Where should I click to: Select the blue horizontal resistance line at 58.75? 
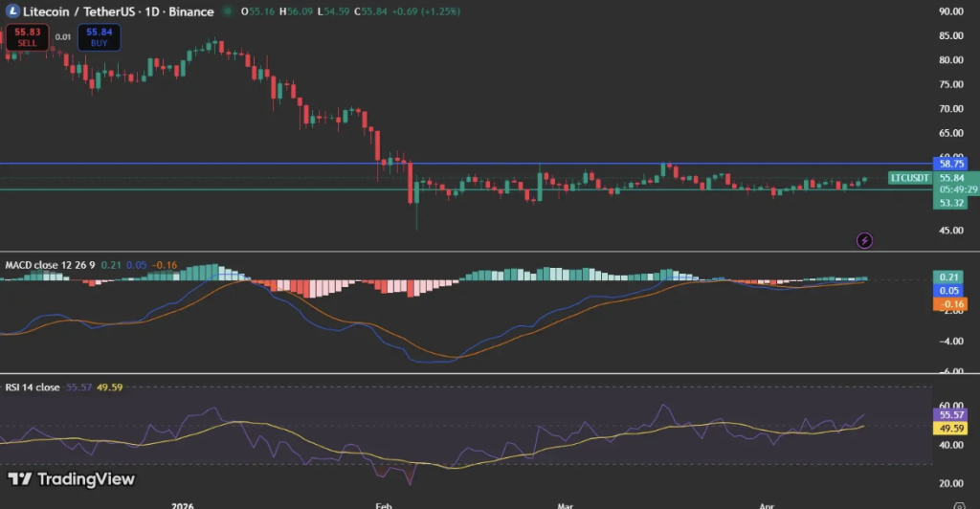[466, 164]
